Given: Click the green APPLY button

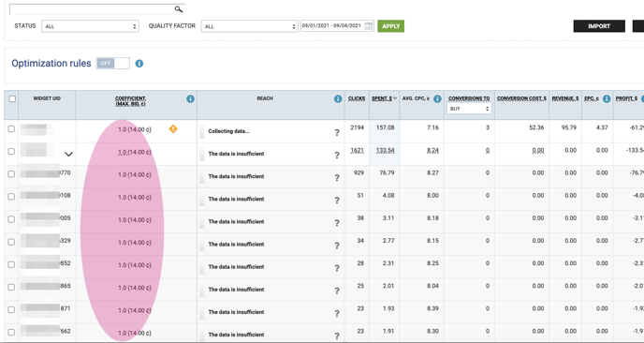Looking at the screenshot, I should pyautogui.click(x=390, y=26).
